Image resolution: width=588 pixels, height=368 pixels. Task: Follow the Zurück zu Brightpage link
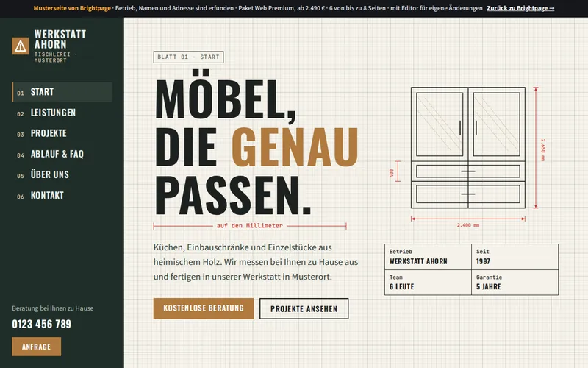[x=520, y=8]
